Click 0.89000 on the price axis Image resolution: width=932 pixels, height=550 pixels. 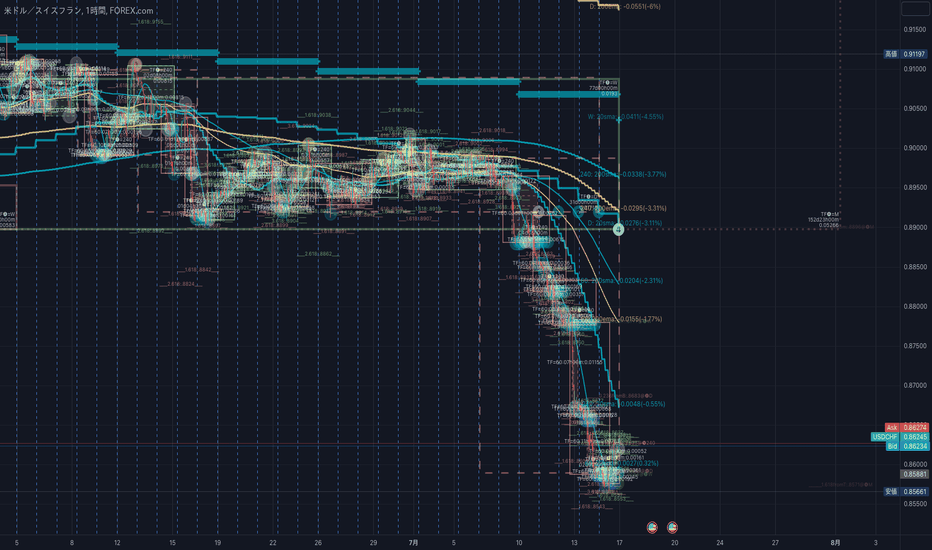[915, 227]
